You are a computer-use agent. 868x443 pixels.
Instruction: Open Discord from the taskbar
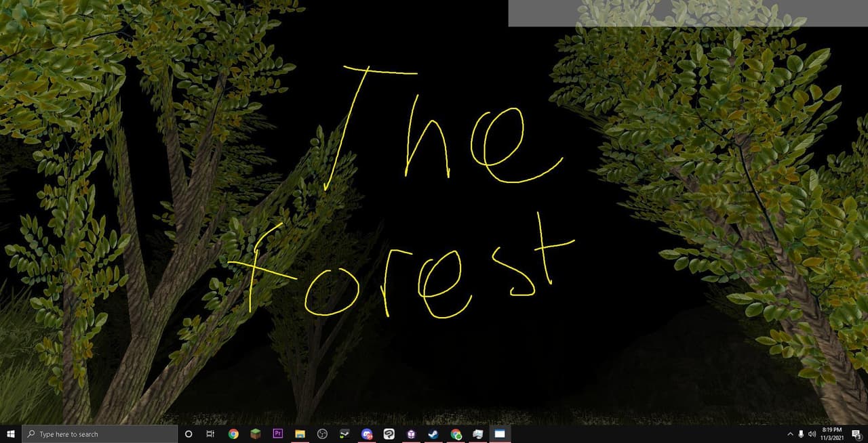point(367,434)
